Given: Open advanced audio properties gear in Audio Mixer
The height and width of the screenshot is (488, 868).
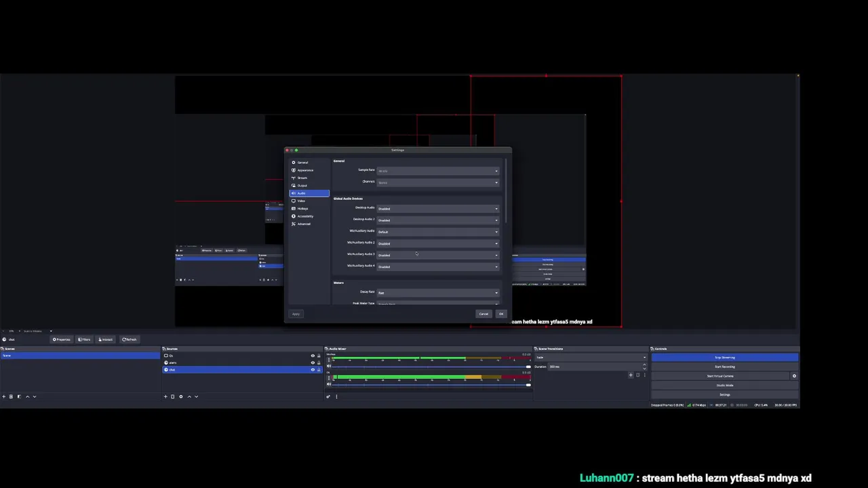Looking at the screenshot, I should [x=328, y=396].
